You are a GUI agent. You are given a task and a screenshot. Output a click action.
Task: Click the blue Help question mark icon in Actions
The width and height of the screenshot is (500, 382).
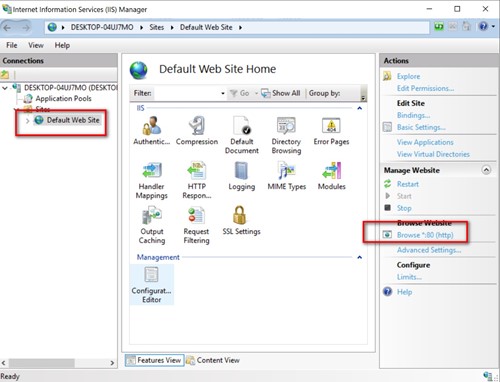(387, 292)
